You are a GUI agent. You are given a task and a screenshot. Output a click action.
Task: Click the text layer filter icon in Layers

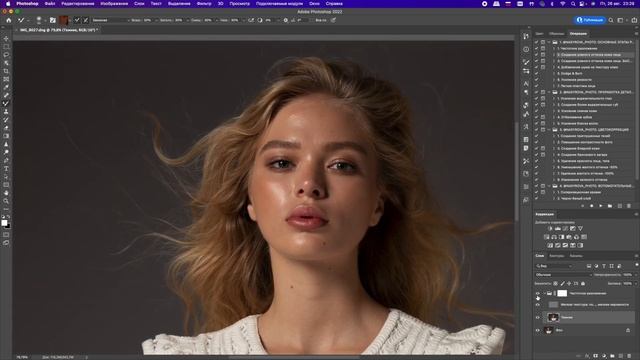pyautogui.click(x=604, y=266)
